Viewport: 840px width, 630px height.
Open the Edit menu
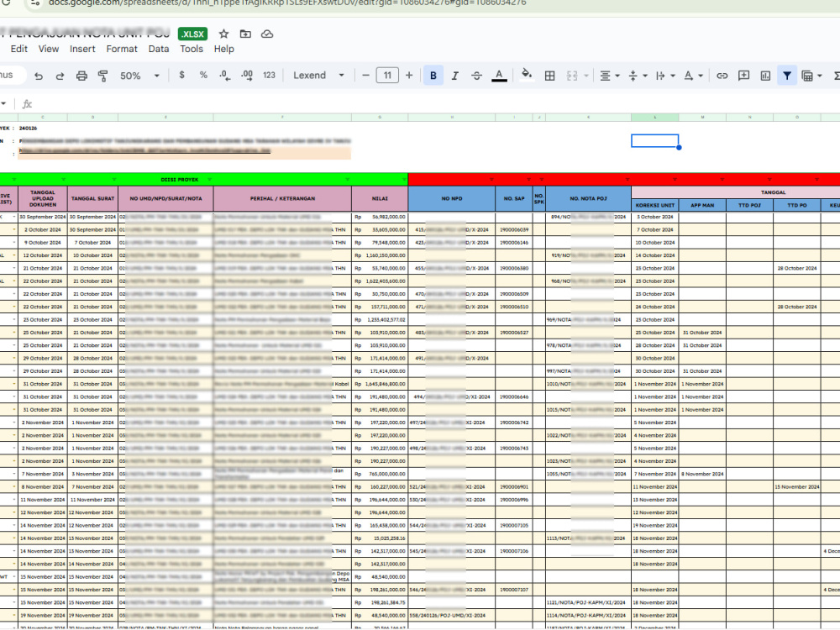point(18,49)
